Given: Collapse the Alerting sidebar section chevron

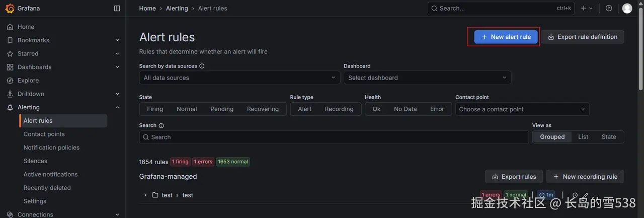Looking at the screenshot, I should 117,107.
